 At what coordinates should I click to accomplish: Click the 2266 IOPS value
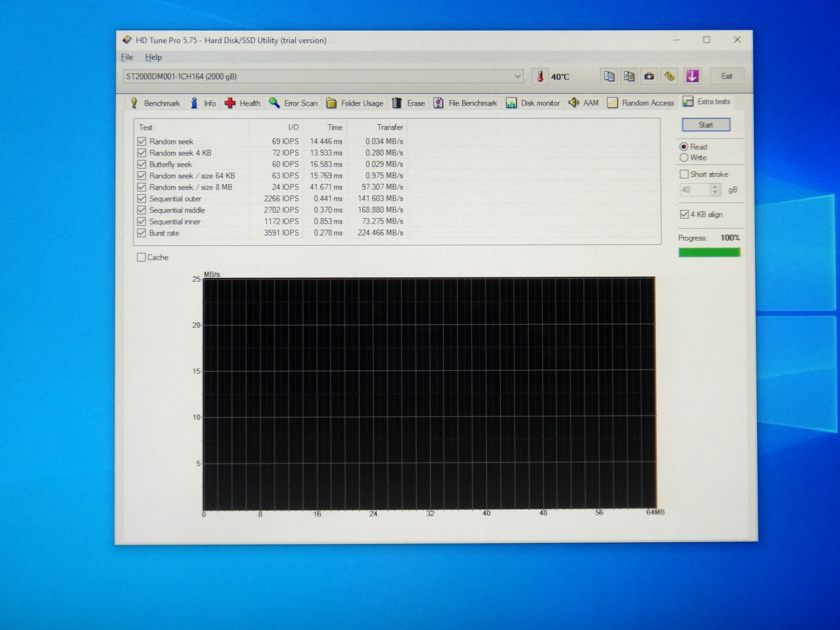281,199
